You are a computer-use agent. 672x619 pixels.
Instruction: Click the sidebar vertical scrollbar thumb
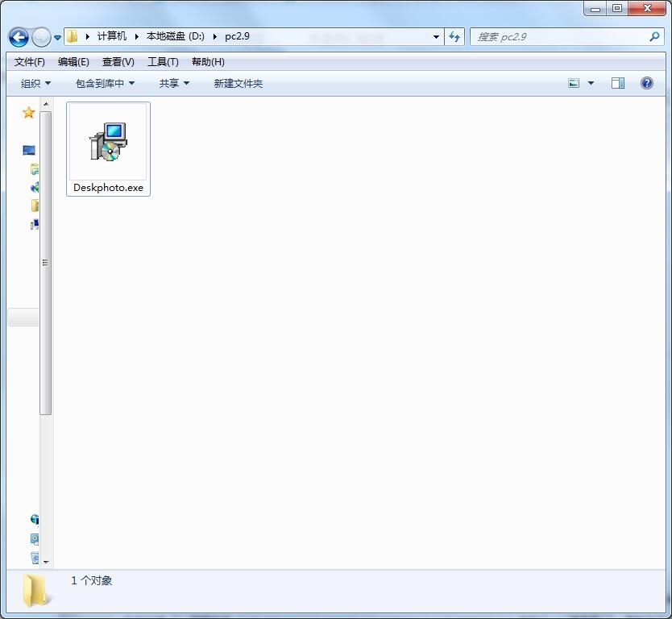46,263
